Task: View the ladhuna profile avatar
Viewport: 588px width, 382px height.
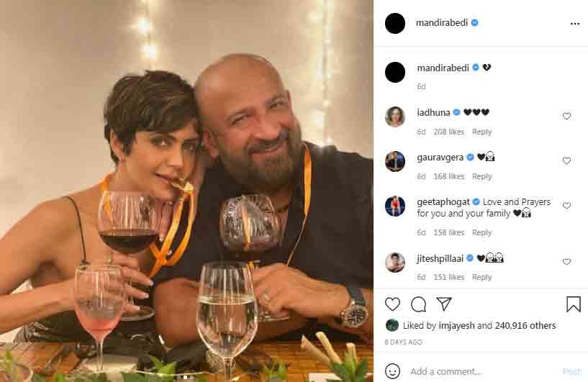Action: (x=395, y=117)
